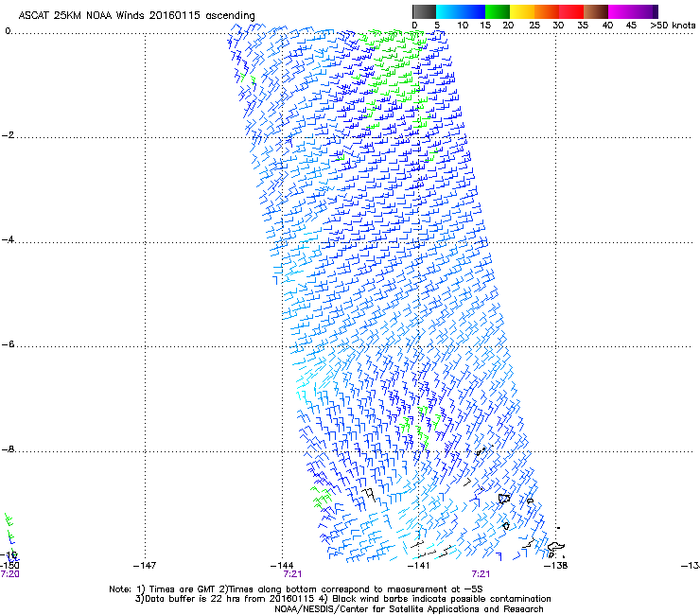Image resolution: width=700 pixels, height=615 pixels.
Task: Click the yellow 20-25 knots color band
Action: (522, 11)
